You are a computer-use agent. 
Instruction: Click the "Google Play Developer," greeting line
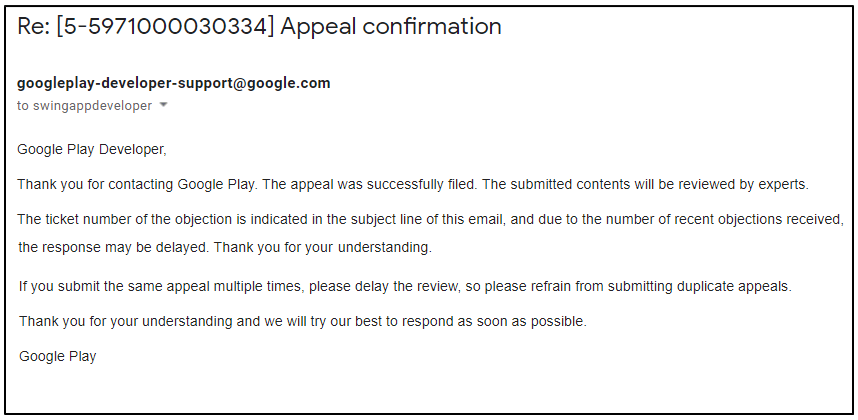click(x=91, y=150)
